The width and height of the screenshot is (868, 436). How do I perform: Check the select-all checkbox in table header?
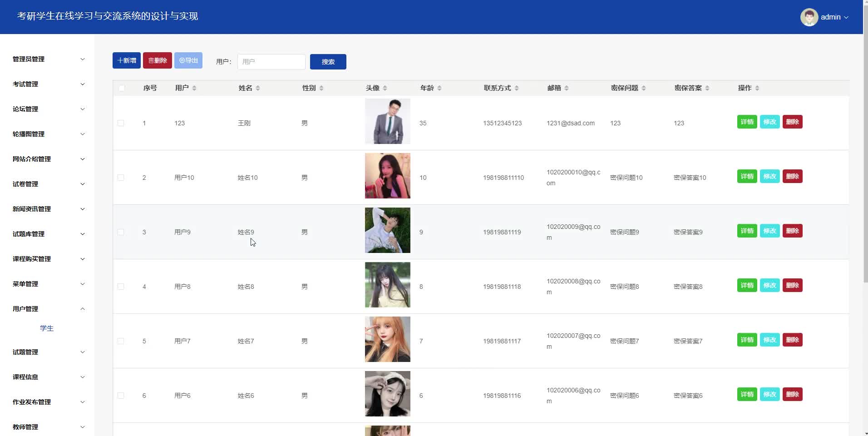click(x=121, y=88)
